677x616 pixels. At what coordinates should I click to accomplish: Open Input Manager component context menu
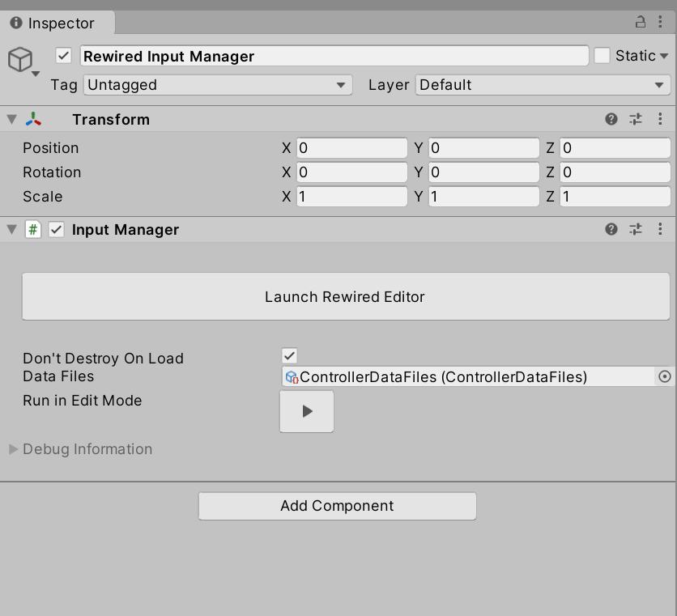coord(660,229)
